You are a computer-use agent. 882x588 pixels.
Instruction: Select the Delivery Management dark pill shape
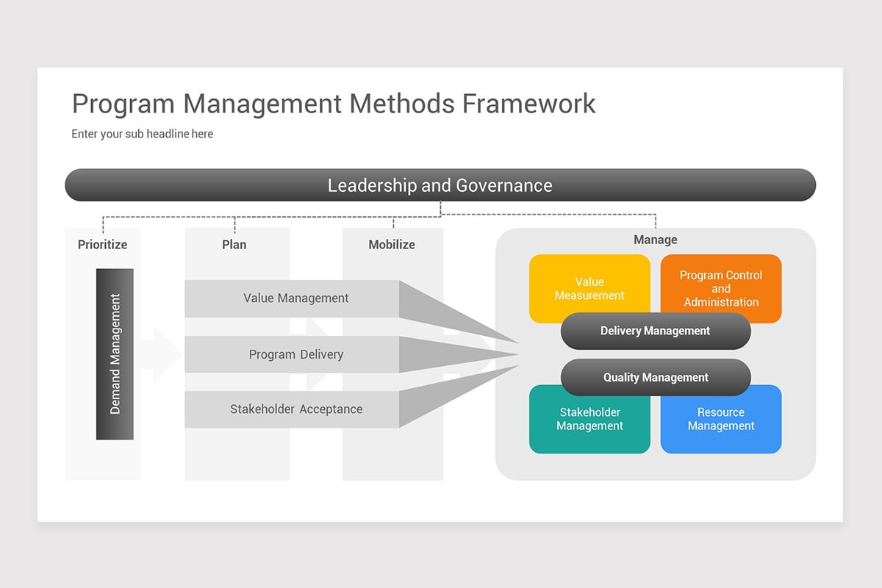655,331
